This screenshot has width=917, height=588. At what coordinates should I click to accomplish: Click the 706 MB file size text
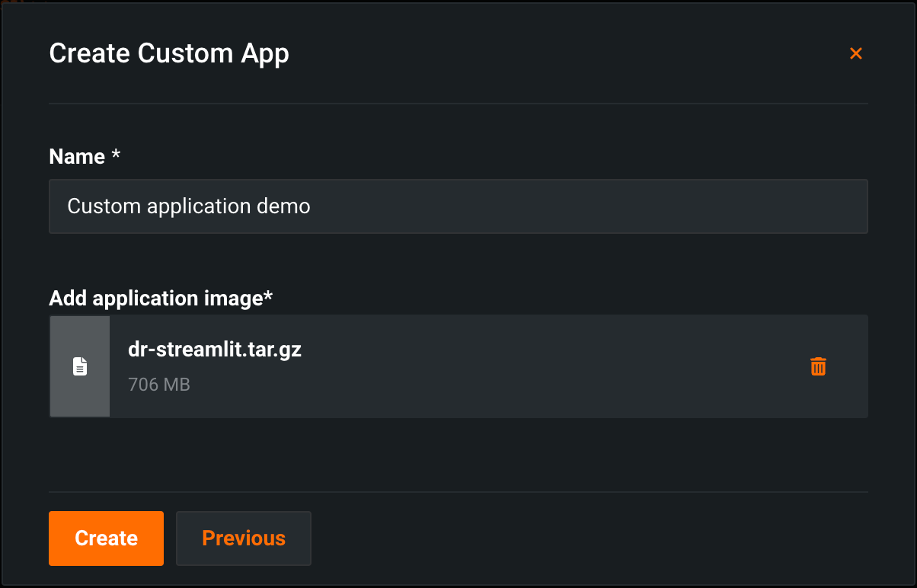pos(159,385)
